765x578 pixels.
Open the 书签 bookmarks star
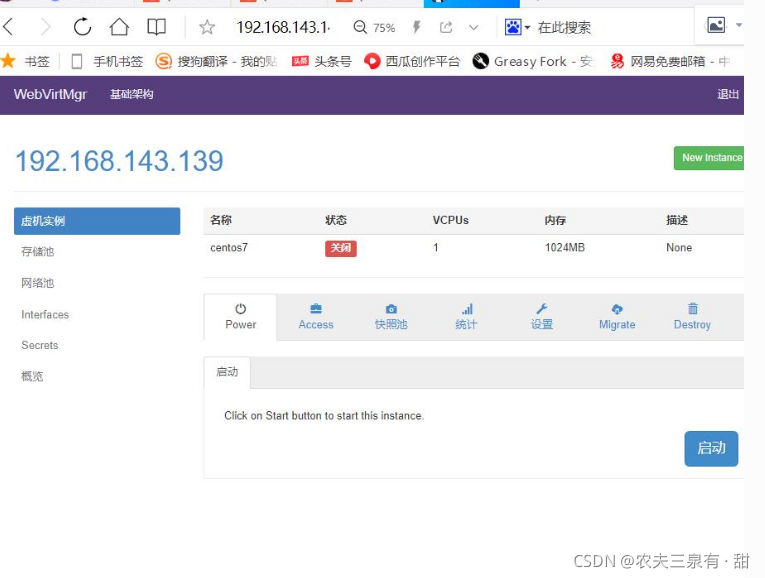click(x=25, y=61)
